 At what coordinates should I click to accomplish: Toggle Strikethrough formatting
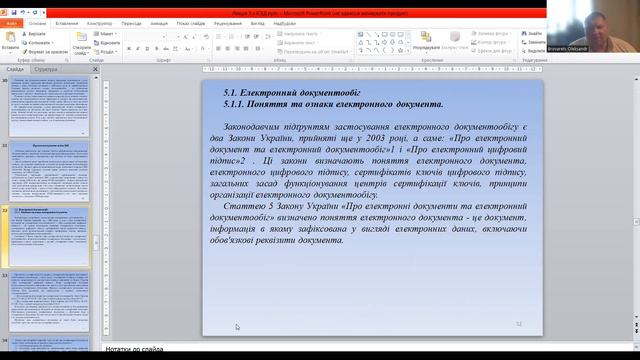click(166, 49)
